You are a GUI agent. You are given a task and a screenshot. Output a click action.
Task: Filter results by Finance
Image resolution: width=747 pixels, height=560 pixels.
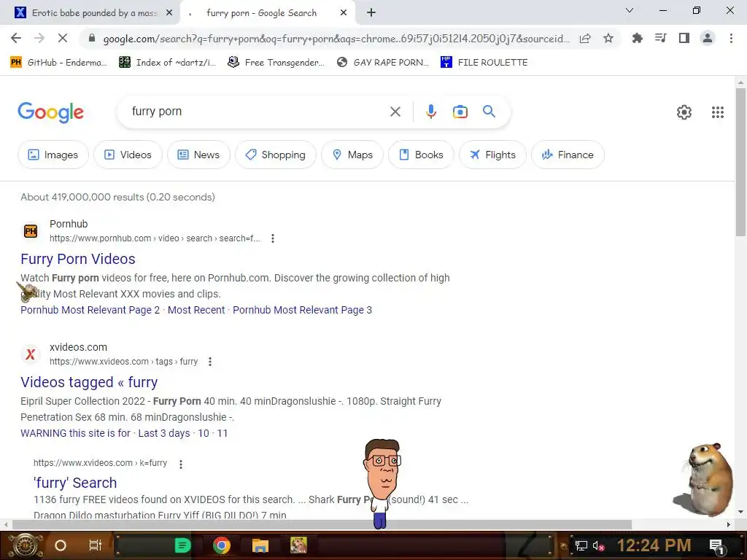tap(568, 155)
